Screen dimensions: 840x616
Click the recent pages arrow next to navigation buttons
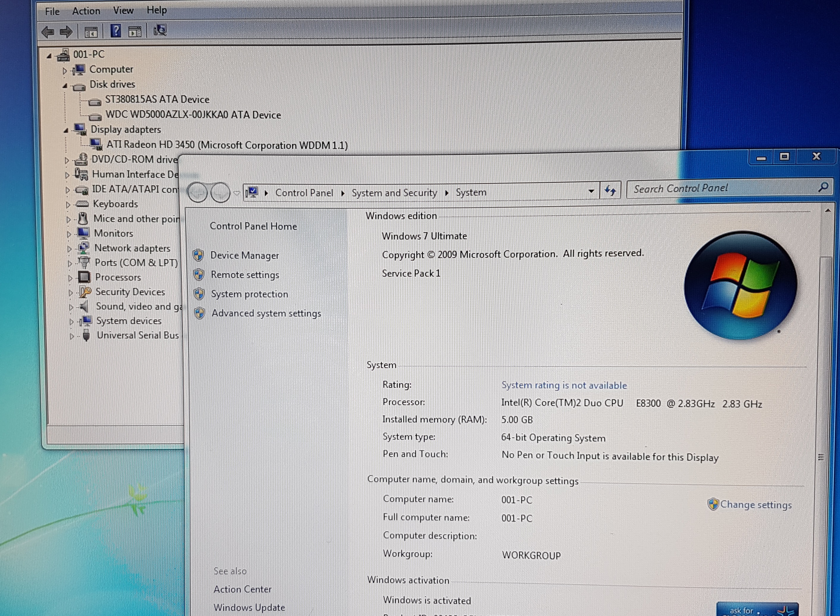pos(237,193)
